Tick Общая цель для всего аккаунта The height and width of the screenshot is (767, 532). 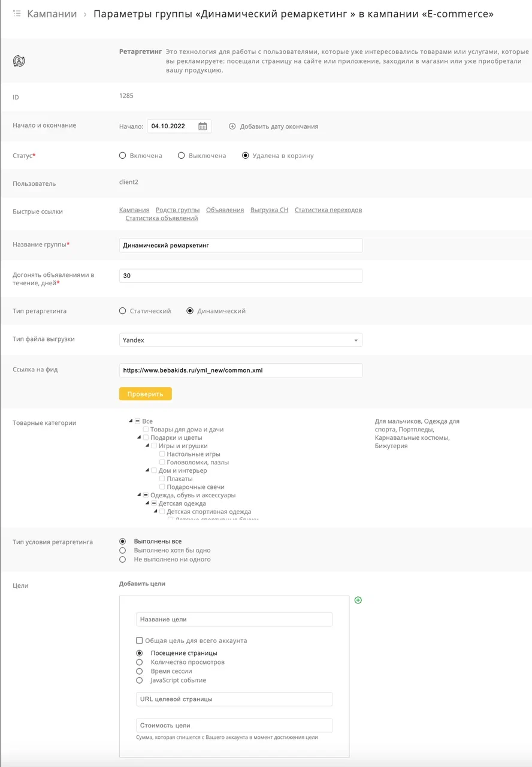[140, 641]
